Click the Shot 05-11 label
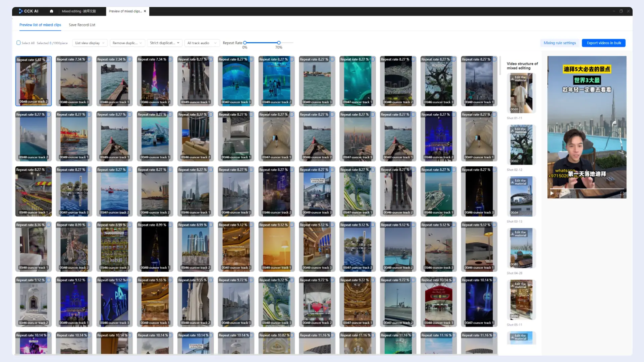644x362 pixels. tap(514, 325)
